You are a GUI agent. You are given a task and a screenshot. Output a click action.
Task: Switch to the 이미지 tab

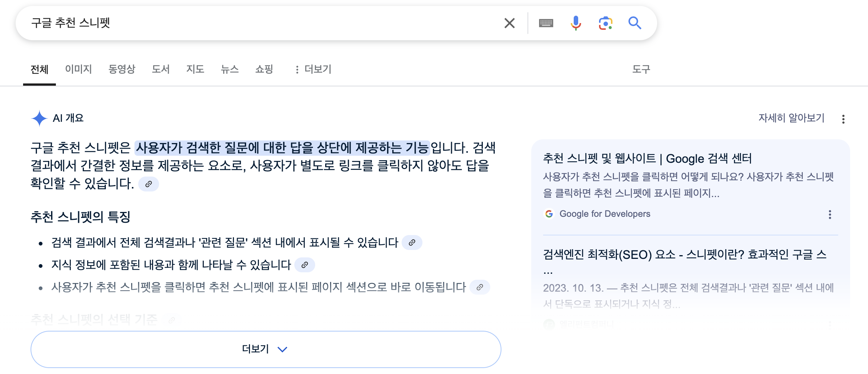(78, 69)
